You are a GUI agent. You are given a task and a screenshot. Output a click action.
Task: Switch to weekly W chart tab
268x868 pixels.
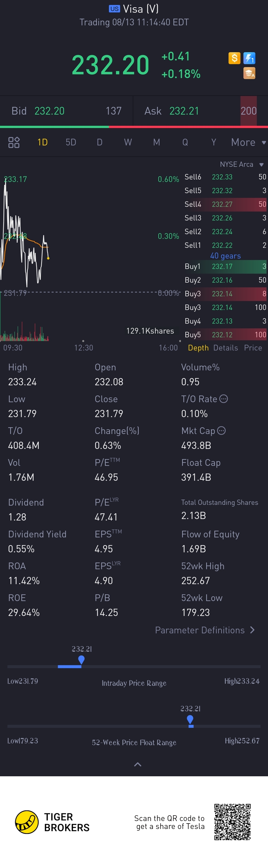[128, 142]
